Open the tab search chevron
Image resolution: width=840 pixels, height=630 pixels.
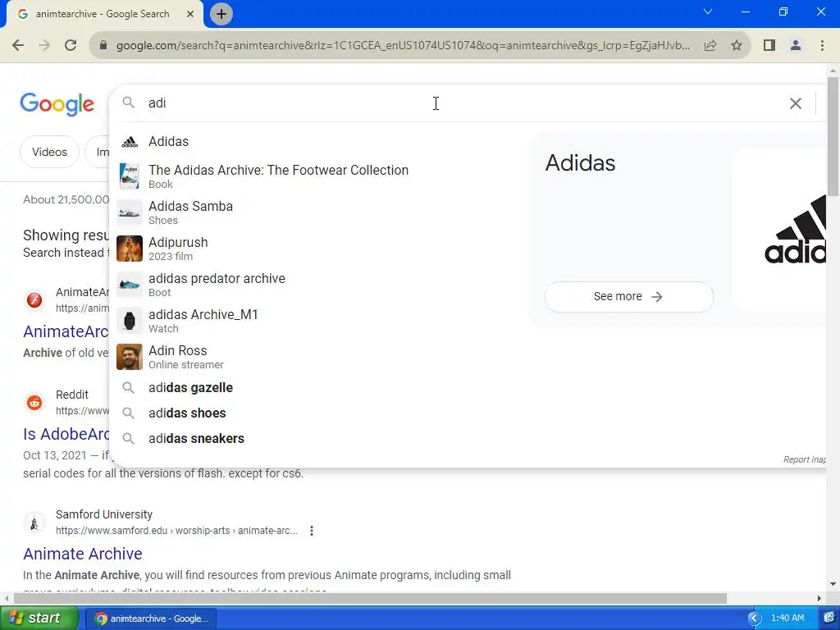(x=708, y=11)
